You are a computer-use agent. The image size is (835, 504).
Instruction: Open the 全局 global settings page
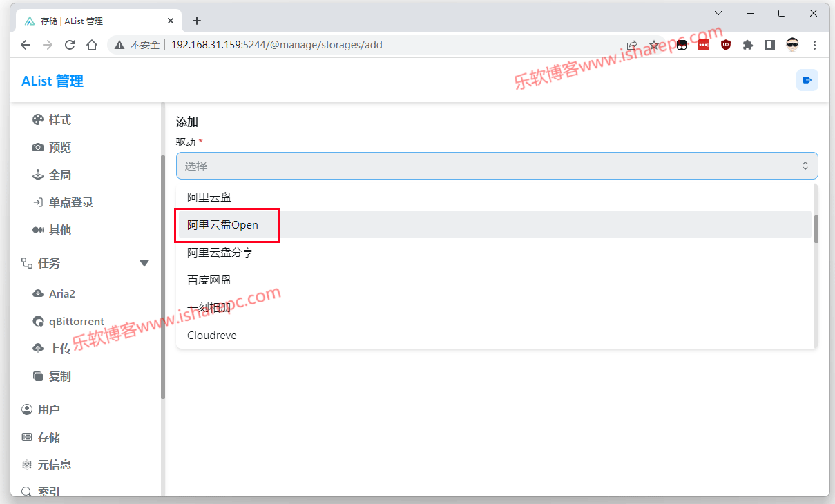60,175
